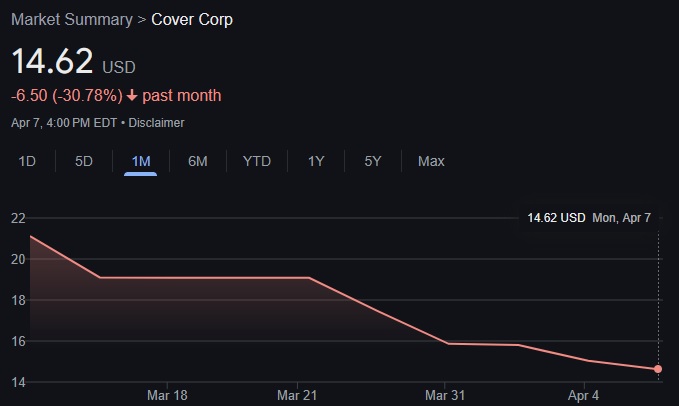This screenshot has height=406, width=679.
Task: Click the 16 y-axis label
Action: [18, 342]
